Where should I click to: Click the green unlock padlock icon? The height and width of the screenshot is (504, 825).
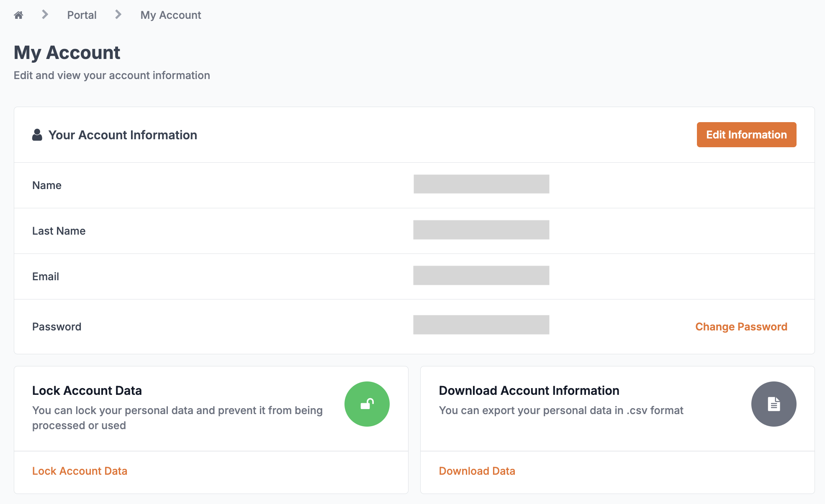tap(367, 404)
